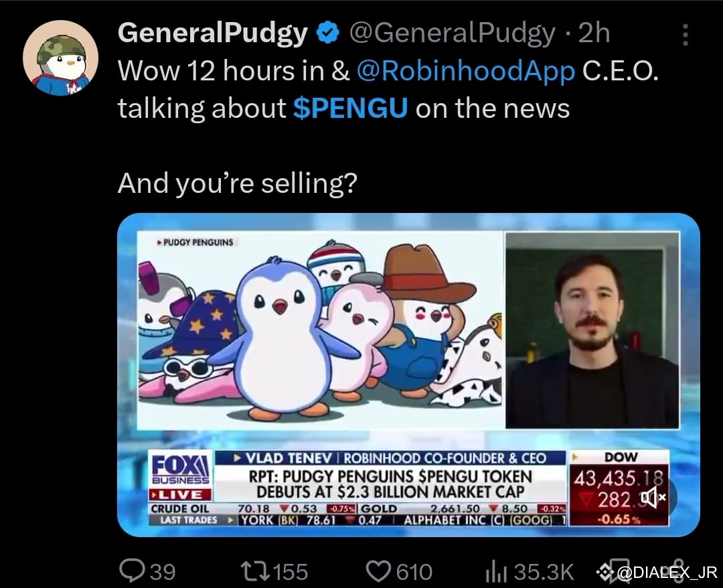The width and height of the screenshot is (723, 588).
Task: Open the tweet via the 2h timestamp
Action: point(595,32)
